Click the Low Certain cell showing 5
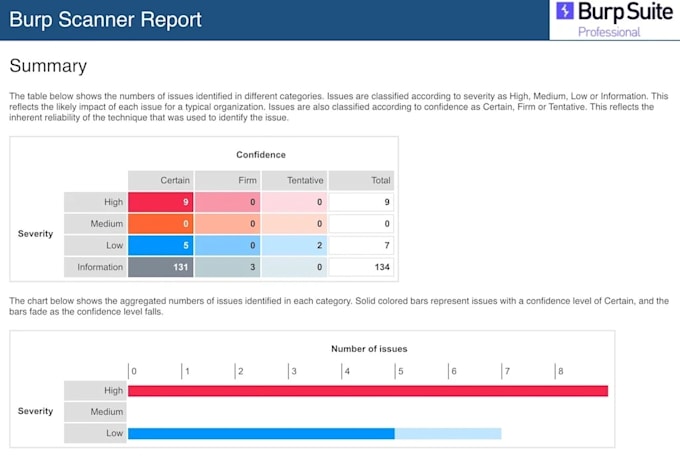This screenshot has width=680, height=460. [x=160, y=245]
